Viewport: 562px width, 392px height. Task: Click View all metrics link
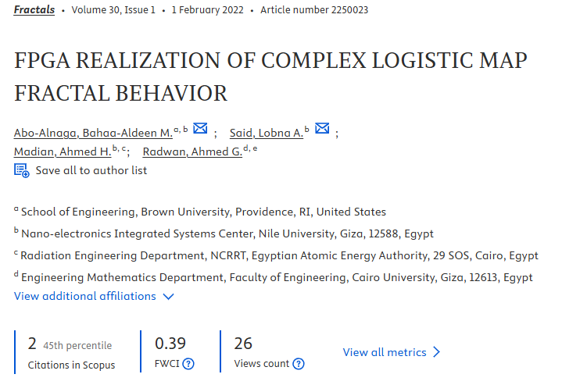[x=385, y=352]
